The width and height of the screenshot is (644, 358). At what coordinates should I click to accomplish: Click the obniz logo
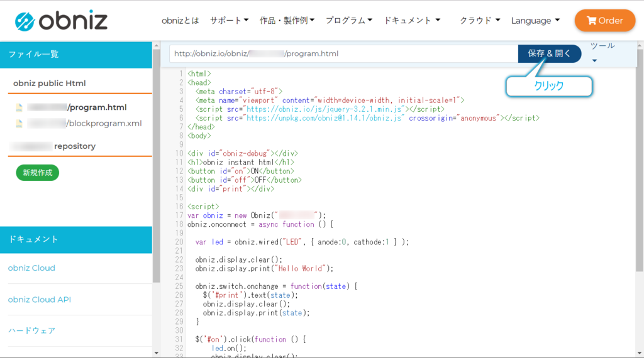pyautogui.click(x=61, y=21)
